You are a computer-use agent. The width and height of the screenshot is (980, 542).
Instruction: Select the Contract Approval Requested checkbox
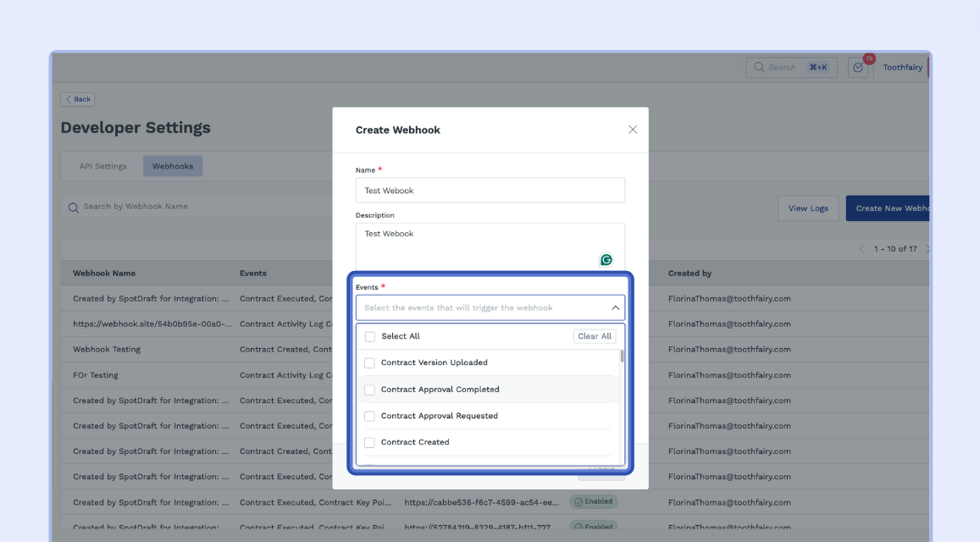[369, 416]
